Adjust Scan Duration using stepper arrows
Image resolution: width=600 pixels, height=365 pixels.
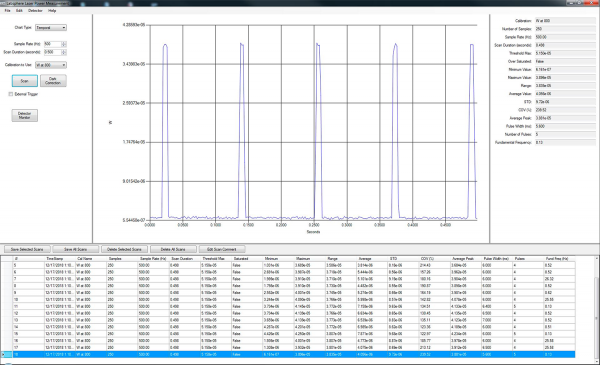click(x=64, y=52)
